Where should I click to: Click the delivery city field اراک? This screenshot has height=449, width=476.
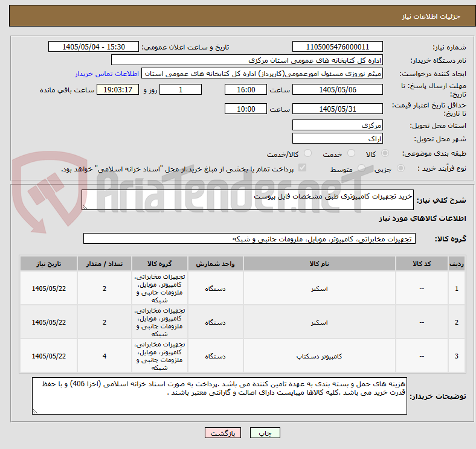(x=337, y=138)
